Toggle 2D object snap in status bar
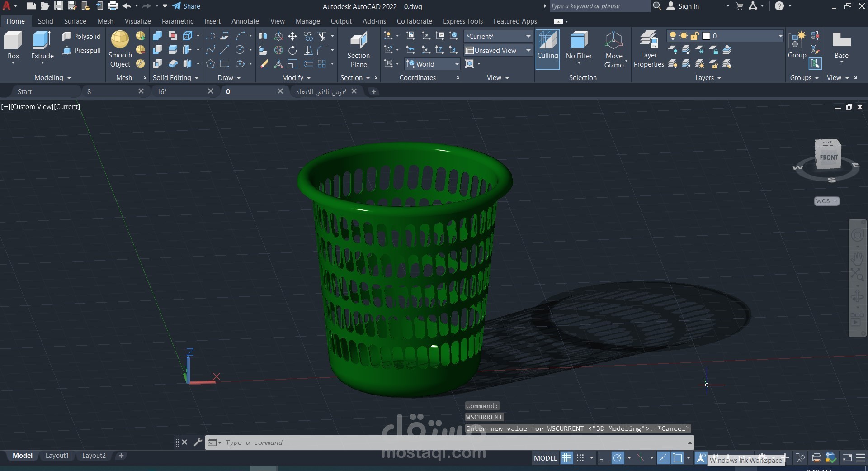This screenshot has height=471, width=868. tap(677, 458)
